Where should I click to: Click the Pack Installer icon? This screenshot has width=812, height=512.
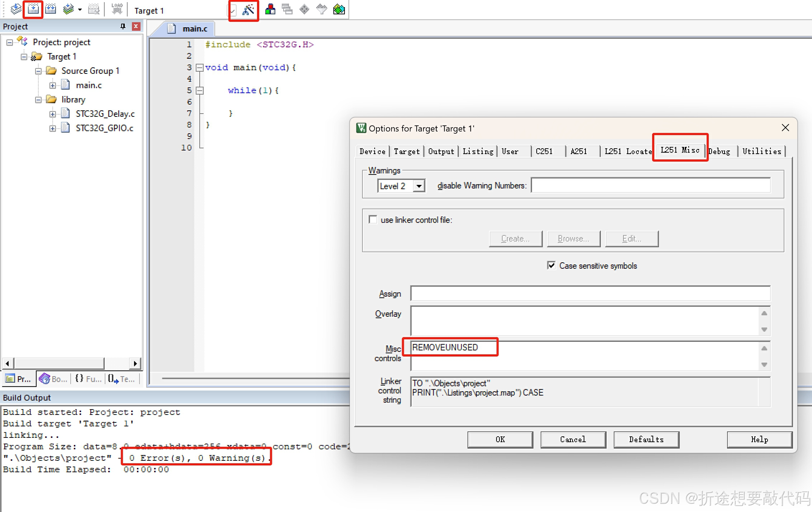tap(339, 9)
